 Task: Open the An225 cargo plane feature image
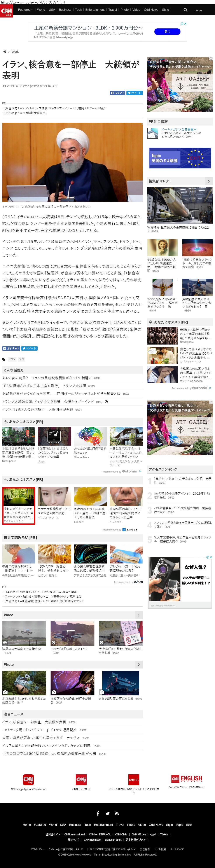pos(180,206)
